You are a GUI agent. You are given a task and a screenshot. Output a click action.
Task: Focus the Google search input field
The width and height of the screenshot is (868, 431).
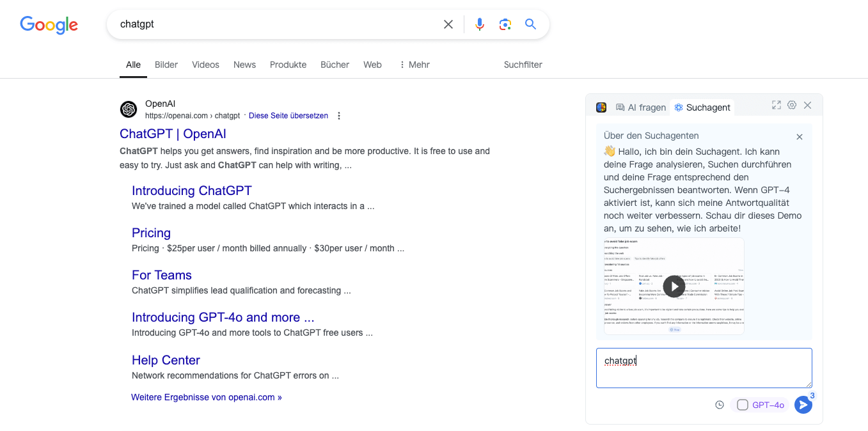click(x=278, y=24)
